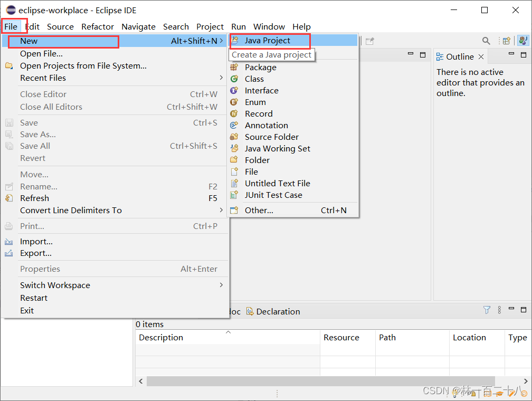Sort by Type column header
This screenshot has width=532, height=401.
(518, 337)
